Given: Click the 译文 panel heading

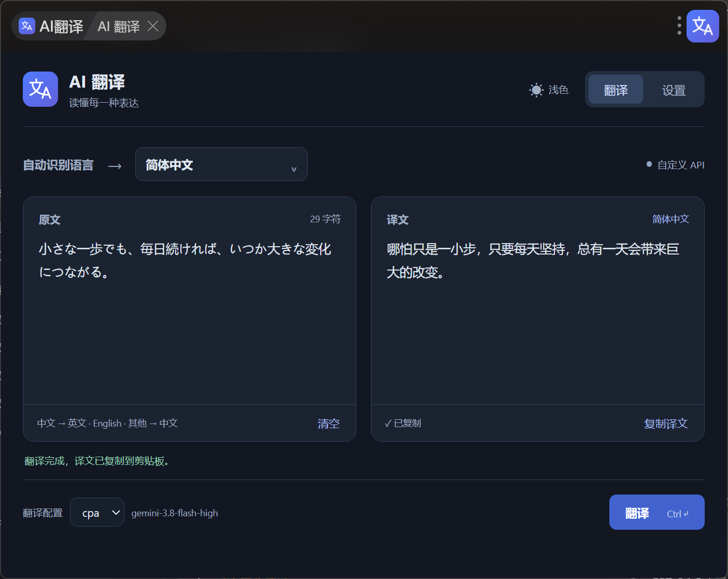Looking at the screenshot, I should (x=398, y=219).
